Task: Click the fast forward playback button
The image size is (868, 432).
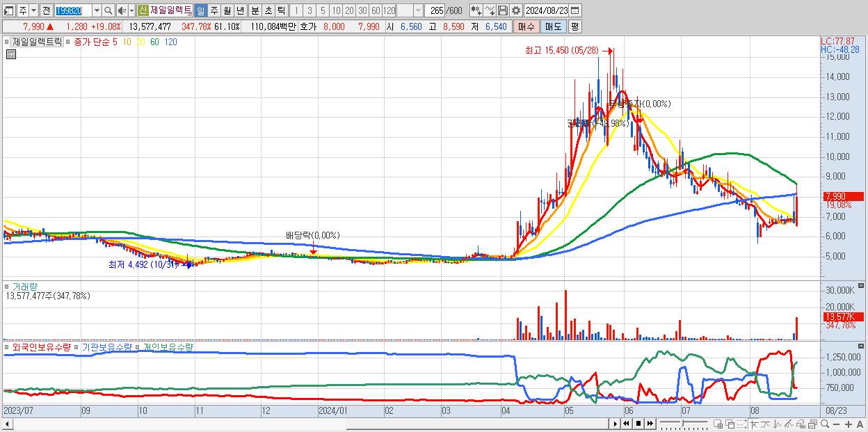Action: point(650,424)
